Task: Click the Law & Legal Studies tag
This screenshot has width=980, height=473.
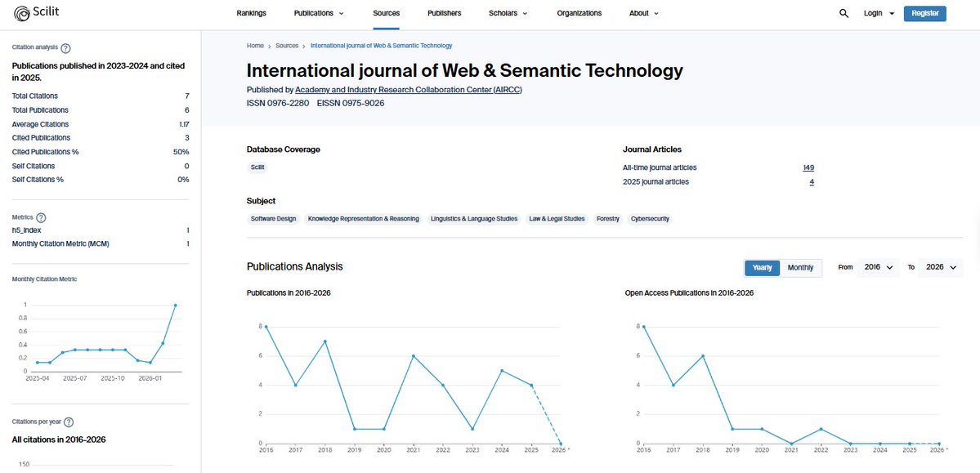Action: tap(557, 219)
